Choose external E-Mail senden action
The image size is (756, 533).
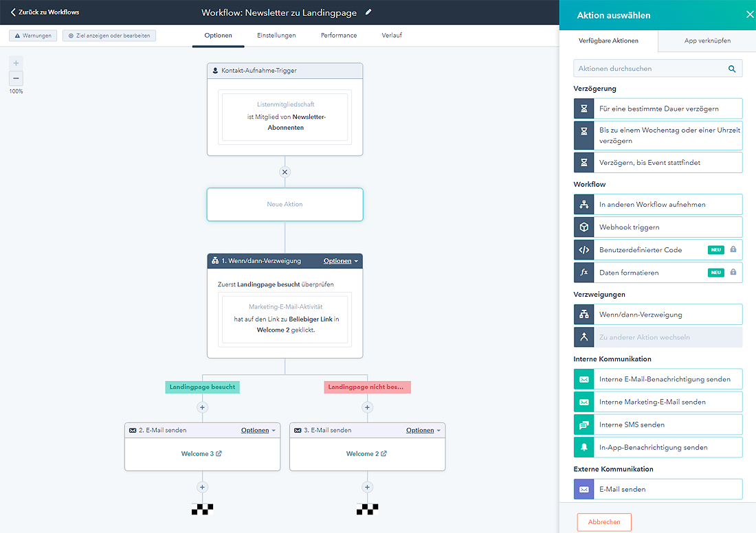coord(658,488)
